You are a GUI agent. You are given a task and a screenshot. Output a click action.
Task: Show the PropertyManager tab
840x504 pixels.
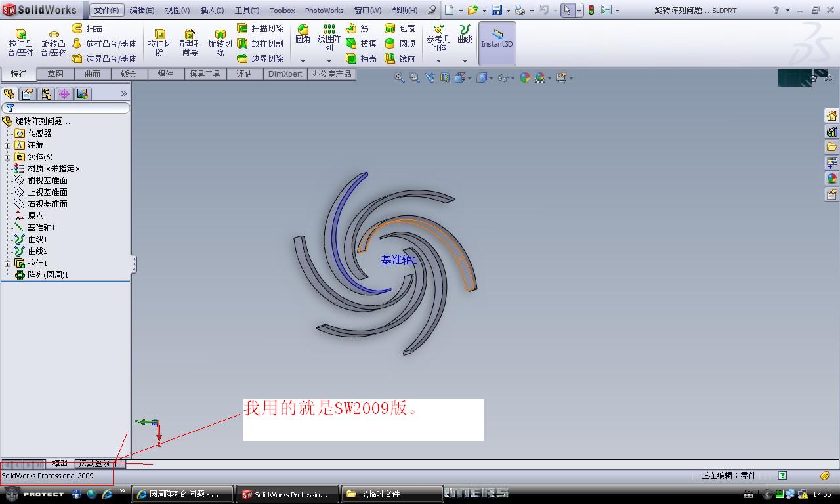click(28, 94)
